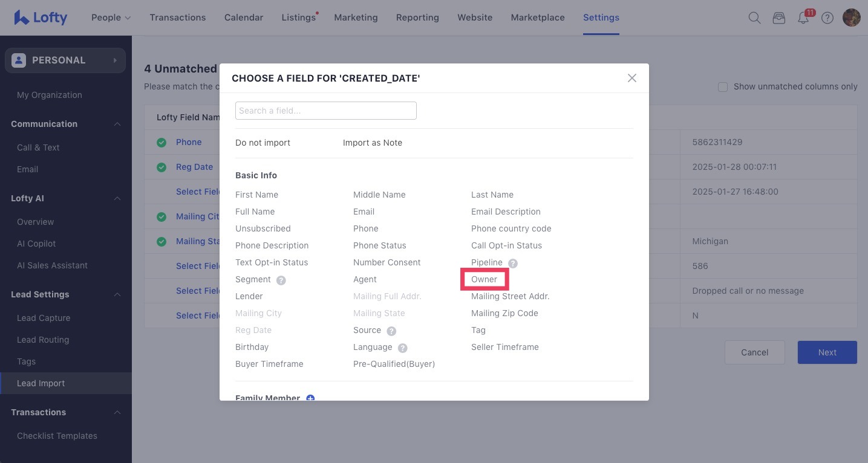Open the Listings menu
This screenshot has width=868, height=463.
299,18
